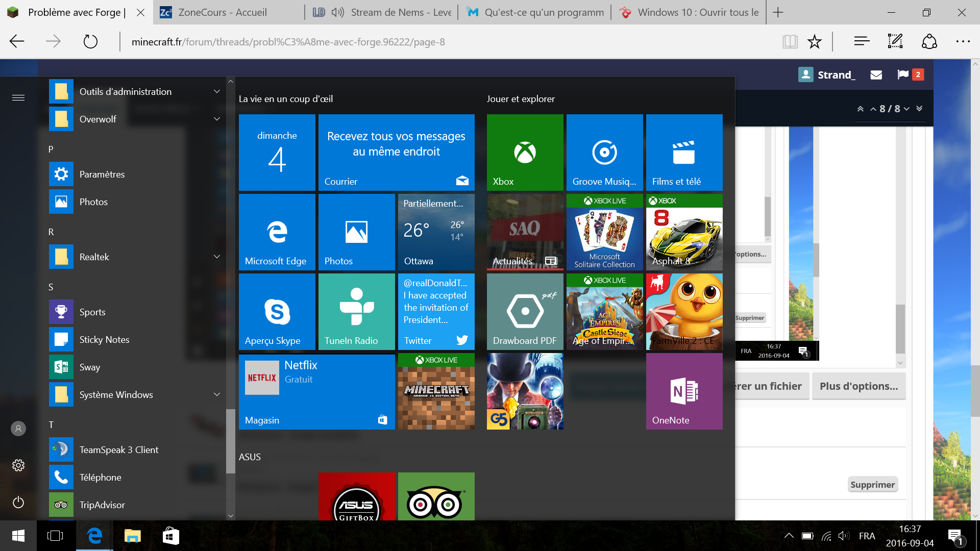The width and height of the screenshot is (980, 551).
Task: Open TripAdvisor owl tile
Action: pyautogui.click(x=436, y=496)
